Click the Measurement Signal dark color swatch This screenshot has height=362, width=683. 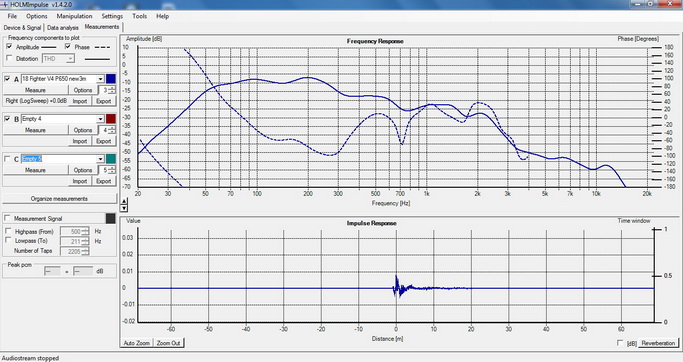click(111, 218)
